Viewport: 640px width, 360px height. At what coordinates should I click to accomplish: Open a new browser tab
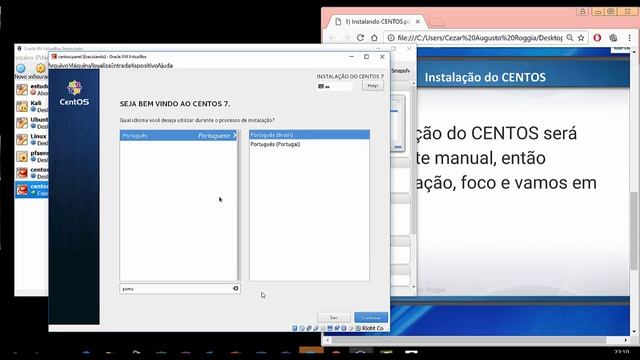pyautogui.click(x=436, y=22)
